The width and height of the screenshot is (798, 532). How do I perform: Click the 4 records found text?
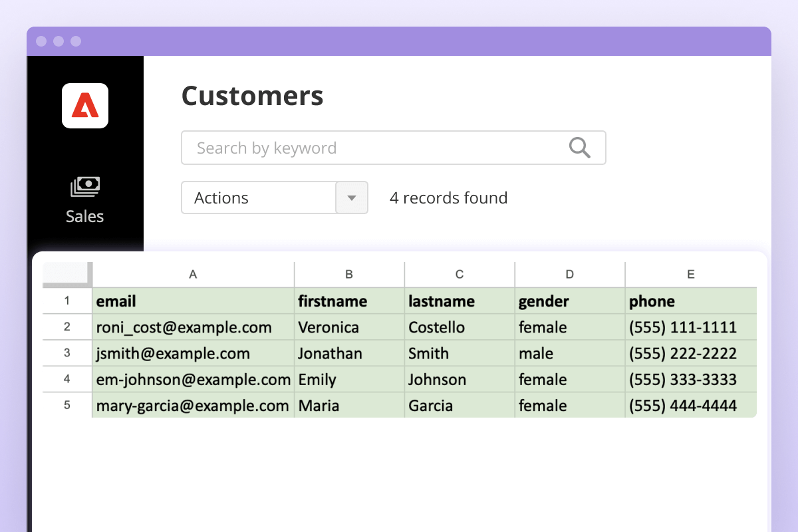point(448,198)
